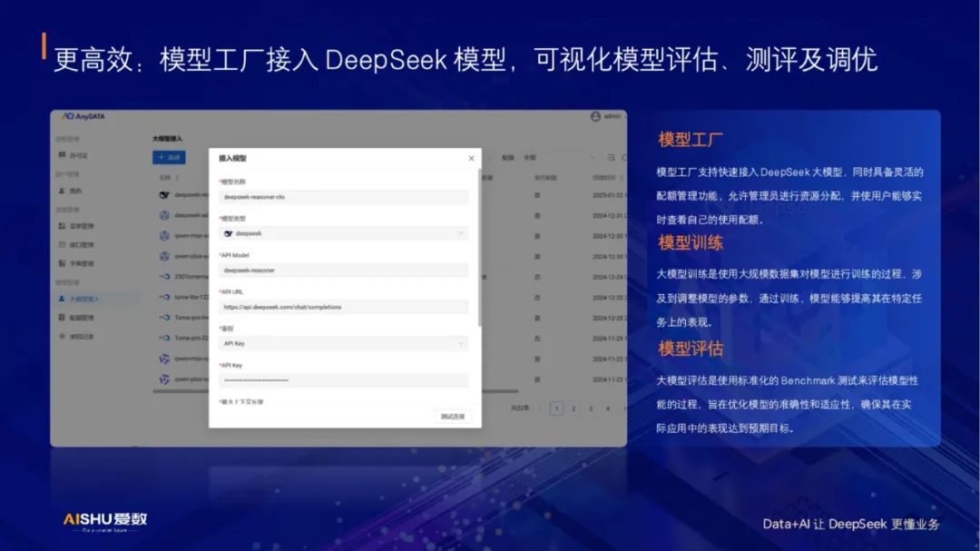Click the previous page arrow in pagination
Image resolution: width=980 pixels, height=551 pixels.
(x=539, y=408)
